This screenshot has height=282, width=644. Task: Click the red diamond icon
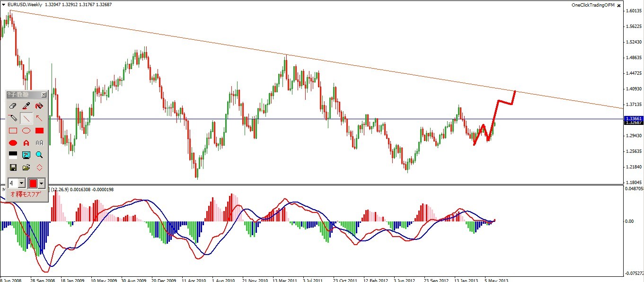[40, 167]
